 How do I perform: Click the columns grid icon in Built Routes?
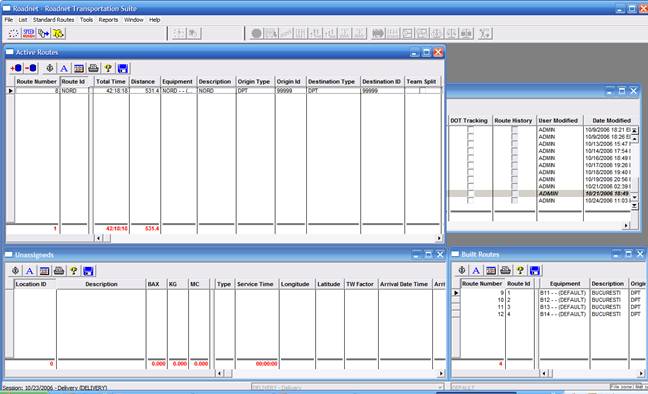click(x=491, y=270)
